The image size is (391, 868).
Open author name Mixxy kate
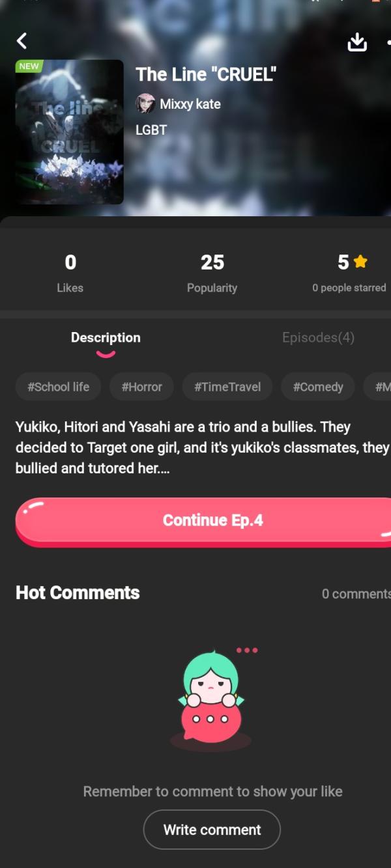190,104
